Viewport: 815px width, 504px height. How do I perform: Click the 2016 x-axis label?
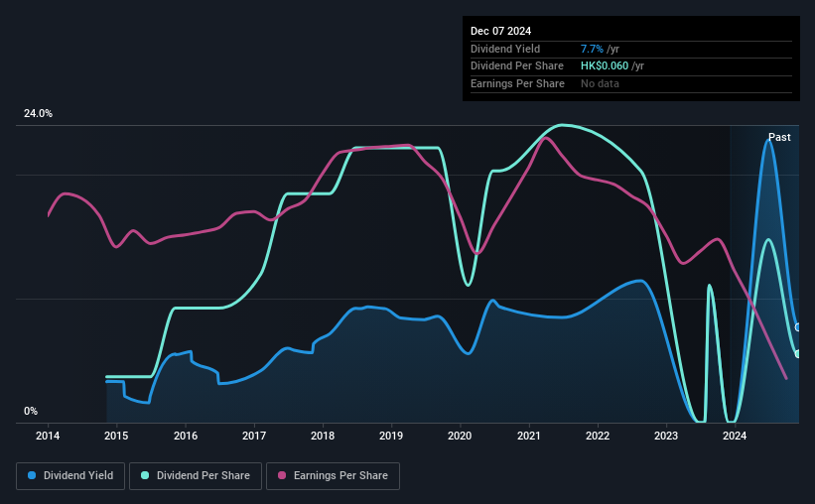click(x=185, y=436)
